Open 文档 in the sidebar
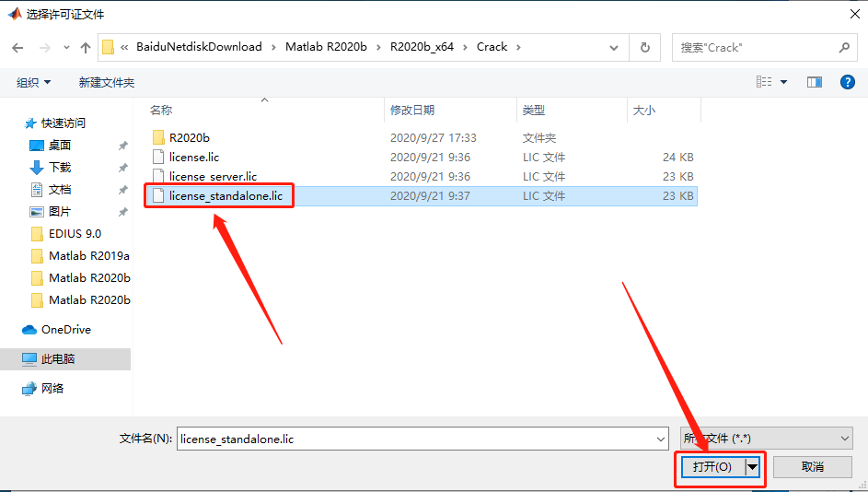This screenshot has width=868, height=492. point(60,190)
